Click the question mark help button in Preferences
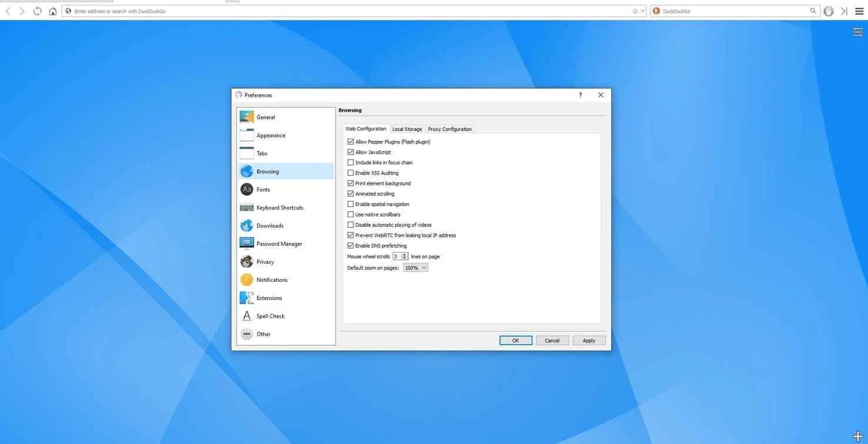This screenshot has width=868, height=444. tap(580, 95)
